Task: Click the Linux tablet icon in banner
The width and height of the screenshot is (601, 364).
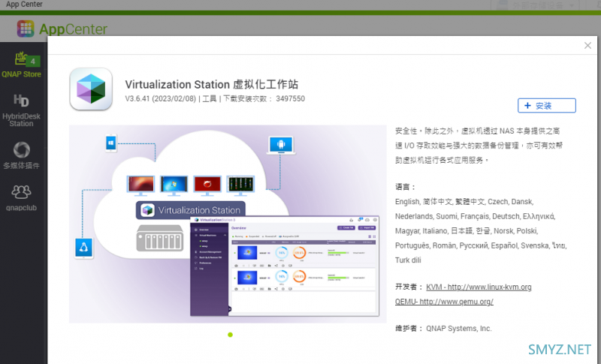Action: tap(83, 247)
